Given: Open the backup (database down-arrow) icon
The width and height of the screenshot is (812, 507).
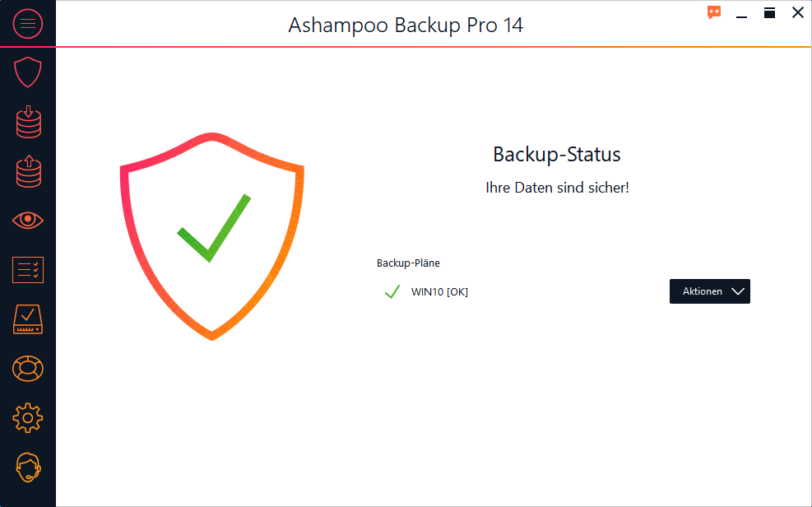Looking at the screenshot, I should [x=28, y=122].
